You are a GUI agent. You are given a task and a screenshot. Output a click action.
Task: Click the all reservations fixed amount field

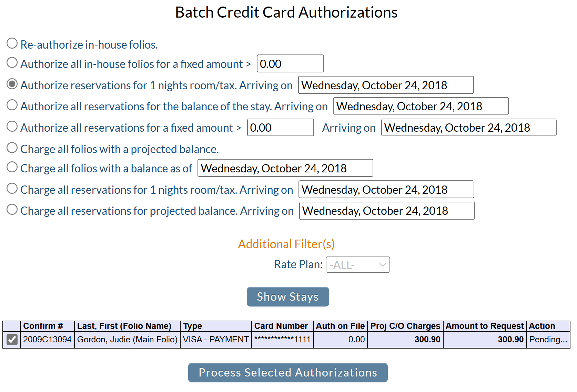click(x=281, y=128)
